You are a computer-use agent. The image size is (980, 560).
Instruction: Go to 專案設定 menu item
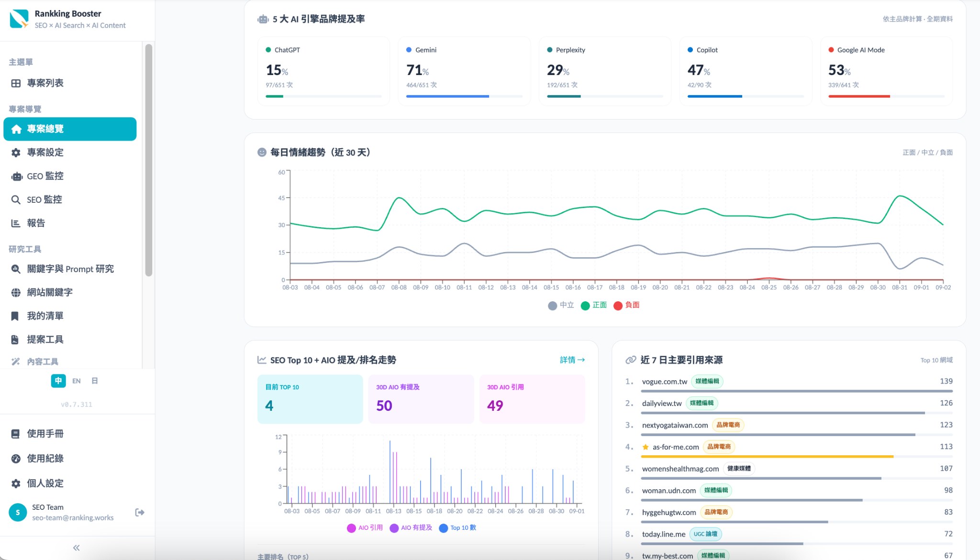tap(70, 153)
